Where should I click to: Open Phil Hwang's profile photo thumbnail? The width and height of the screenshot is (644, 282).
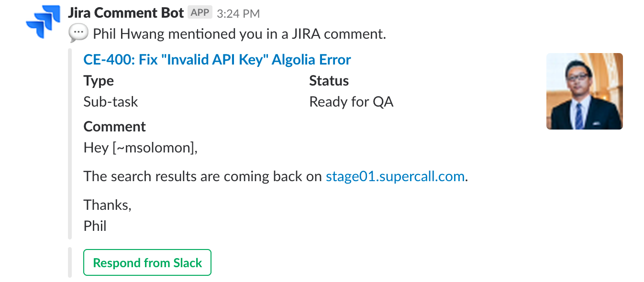pyautogui.click(x=584, y=91)
